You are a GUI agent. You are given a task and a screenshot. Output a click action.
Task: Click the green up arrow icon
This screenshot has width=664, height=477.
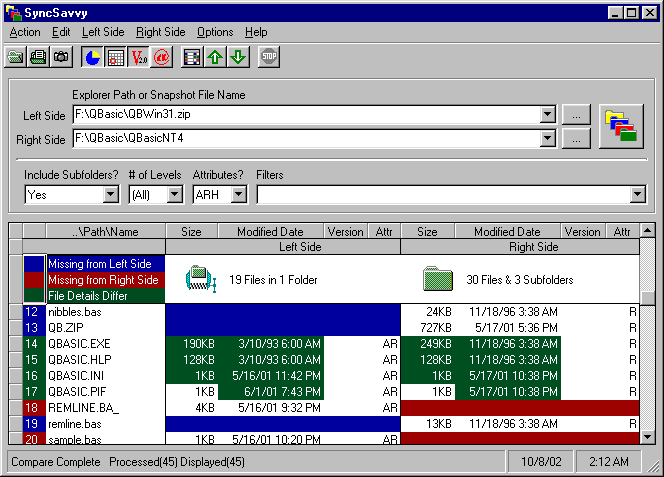click(x=215, y=57)
